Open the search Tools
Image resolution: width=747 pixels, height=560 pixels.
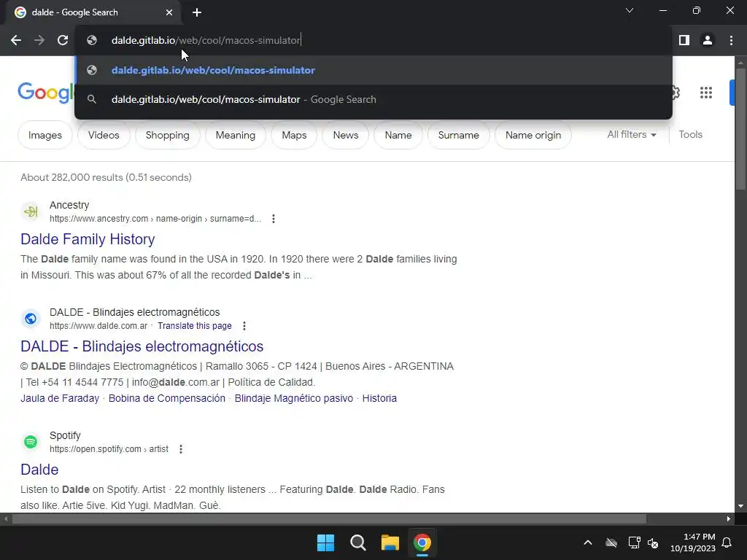(x=690, y=135)
